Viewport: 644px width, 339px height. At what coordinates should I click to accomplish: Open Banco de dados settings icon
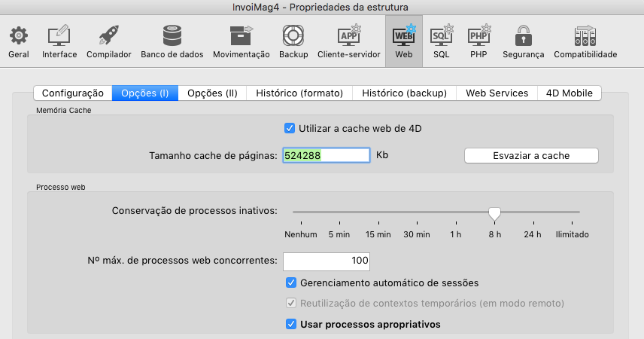(x=172, y=36)
